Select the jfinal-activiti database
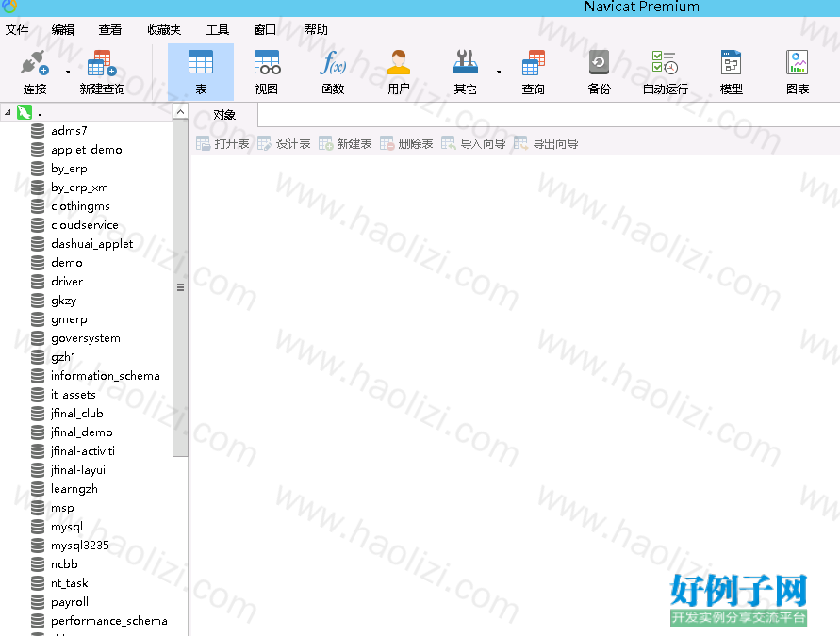 point(83,450)
